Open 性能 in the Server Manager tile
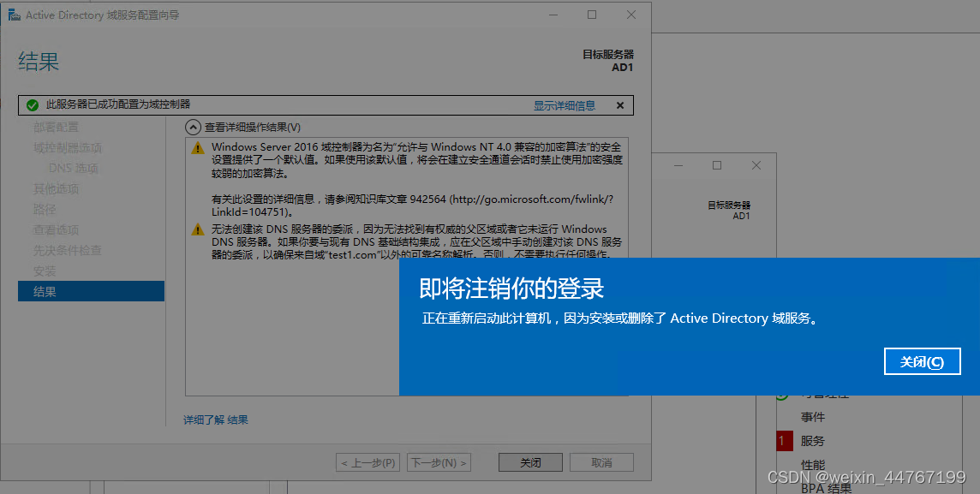The width and height of the screenshot is (980, 494). [812, 465]
